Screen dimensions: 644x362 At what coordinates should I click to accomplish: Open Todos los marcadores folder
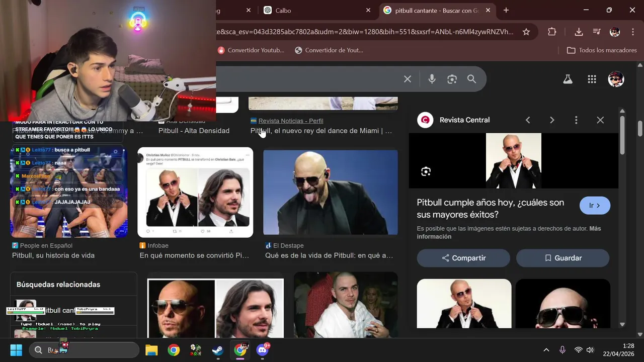pyautogui.click(x=602, y=50)
